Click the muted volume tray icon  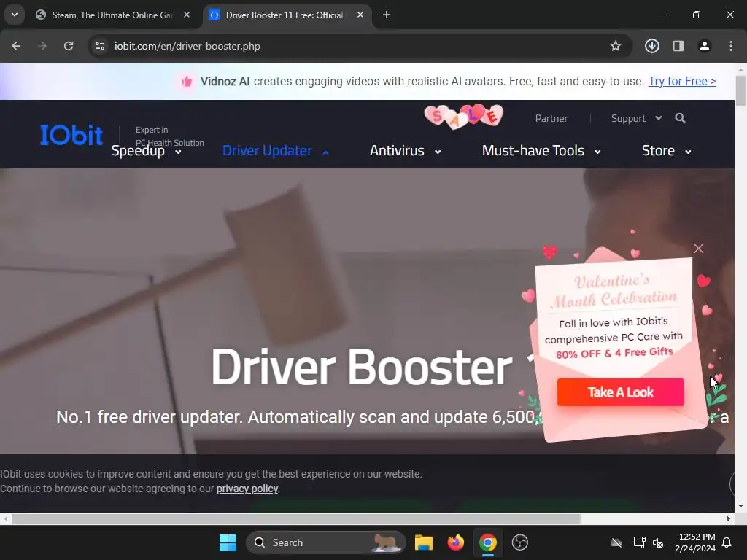point(658,542)
